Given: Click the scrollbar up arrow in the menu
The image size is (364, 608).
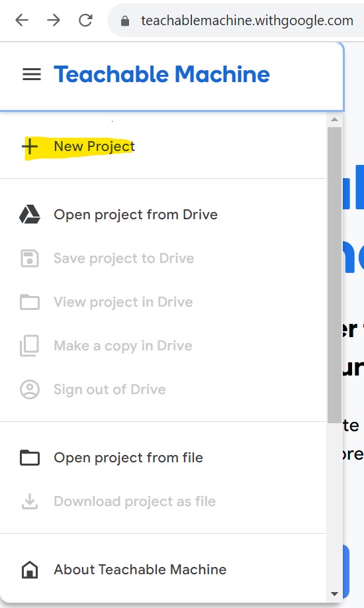Looking at the screenshot, I should pos(334,119).
